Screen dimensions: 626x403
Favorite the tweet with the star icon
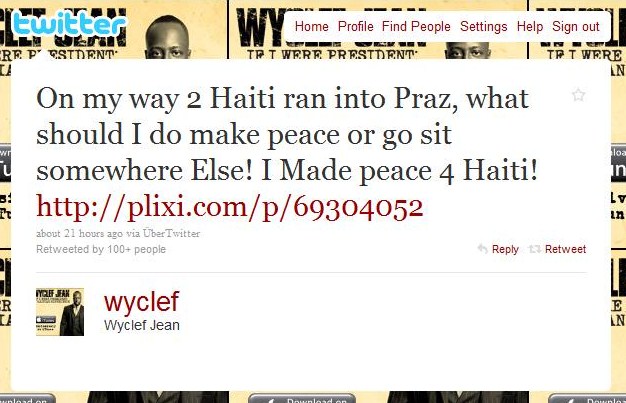coord(578,95)
